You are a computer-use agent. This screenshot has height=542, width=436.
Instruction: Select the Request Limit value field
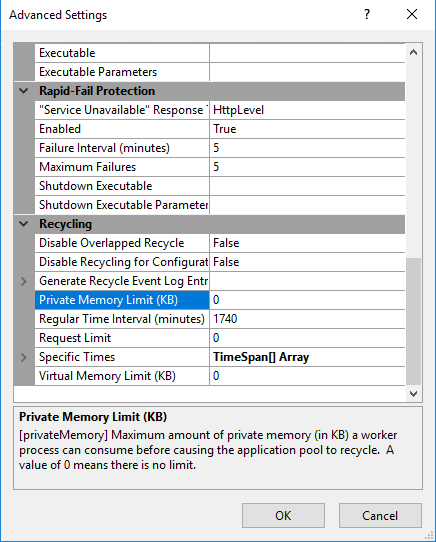pos(307,338)
